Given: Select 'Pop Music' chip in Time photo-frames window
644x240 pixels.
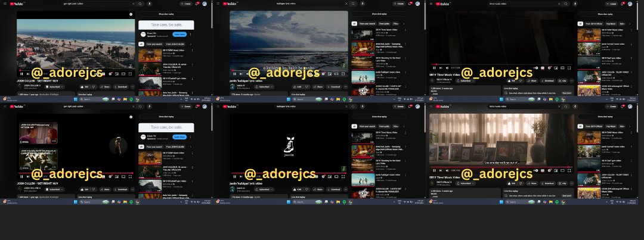Looking at the screenshot, I should 611,126.
